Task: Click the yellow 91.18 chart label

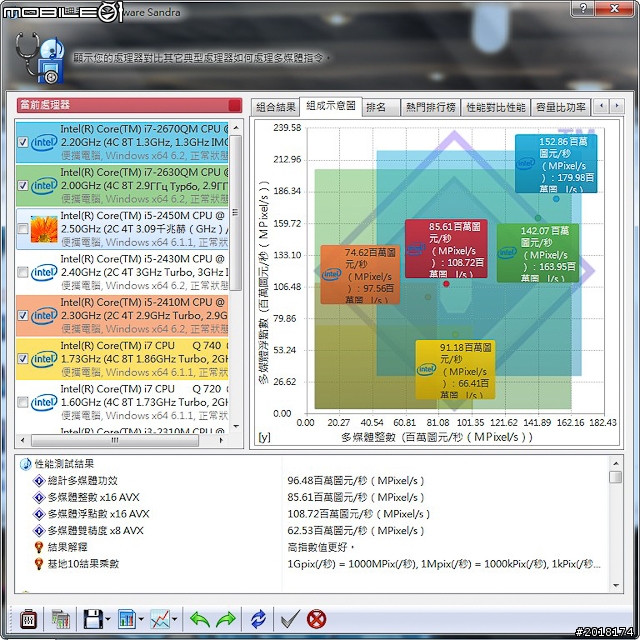Action: pos(456,369)
